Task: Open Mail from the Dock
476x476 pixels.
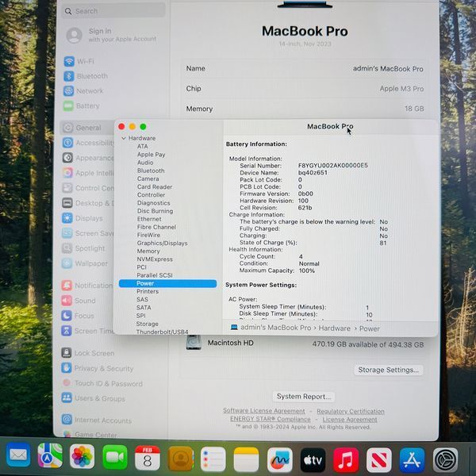Action: (18, 455)
